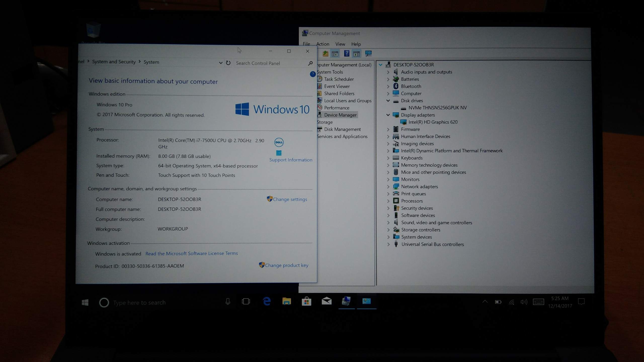
Task: Open Disk Management under Storage
Action: (342, 129)
